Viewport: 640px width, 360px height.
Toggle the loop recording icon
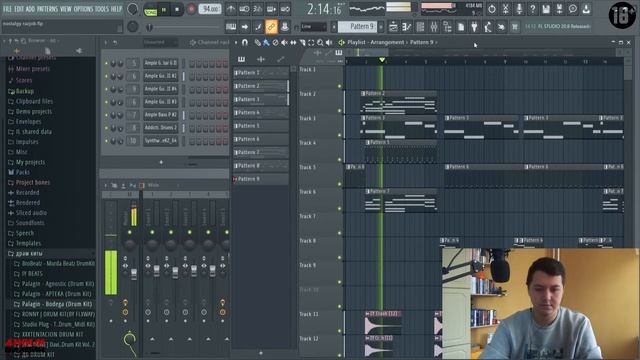pos(285,9)
